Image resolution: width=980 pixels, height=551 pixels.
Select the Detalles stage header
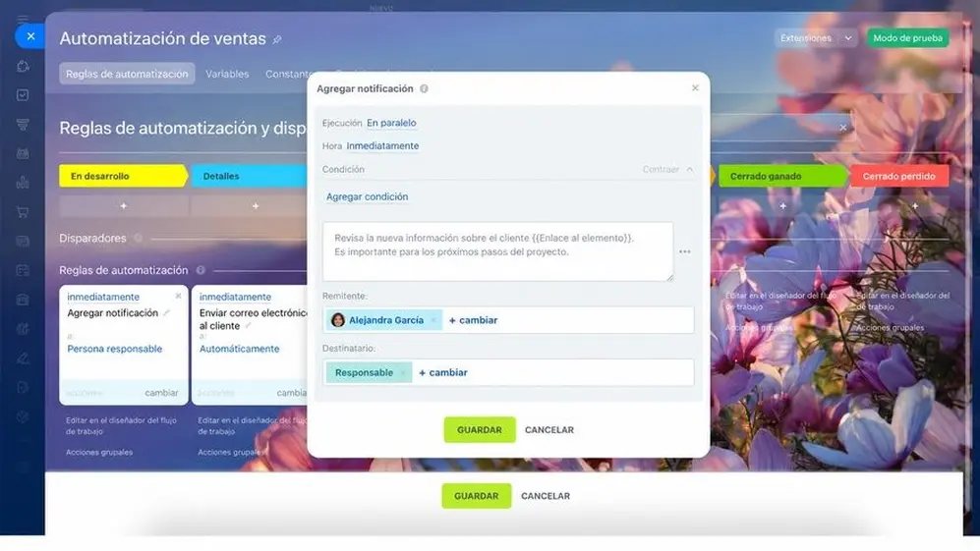(x=249, y=176)
